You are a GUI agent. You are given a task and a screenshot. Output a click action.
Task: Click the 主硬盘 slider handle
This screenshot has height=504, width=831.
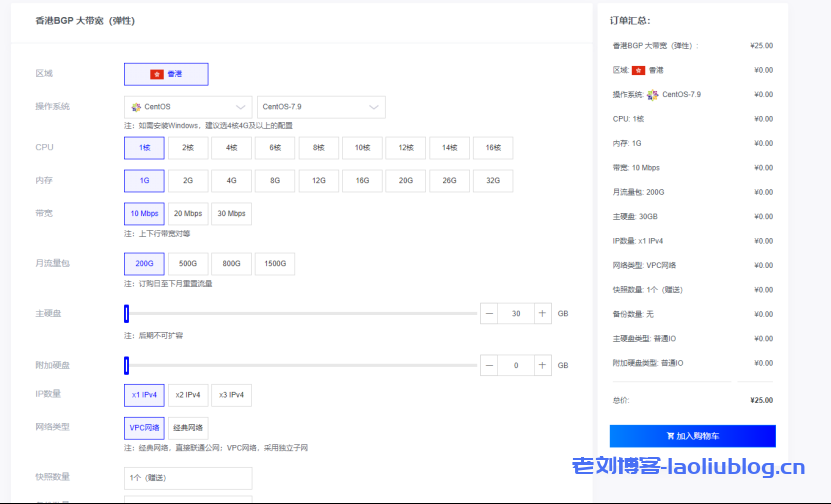pos(127,314)
